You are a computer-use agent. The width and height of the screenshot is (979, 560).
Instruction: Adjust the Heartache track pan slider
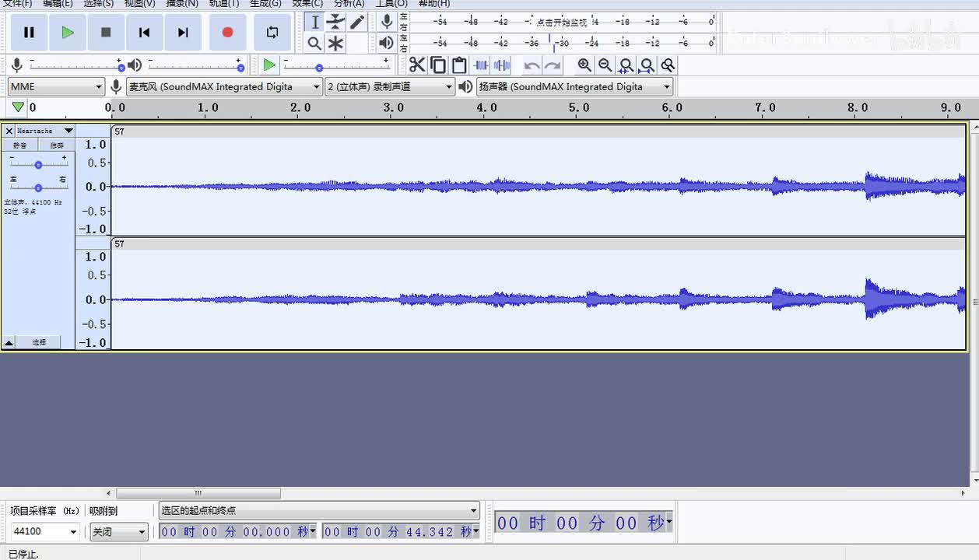[x=38, y=187]
